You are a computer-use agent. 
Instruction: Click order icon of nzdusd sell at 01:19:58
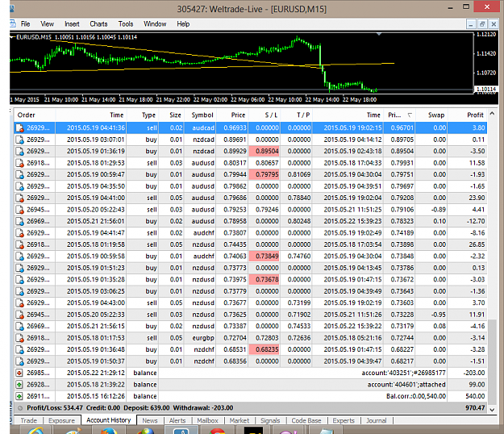[x=20, y=244]
